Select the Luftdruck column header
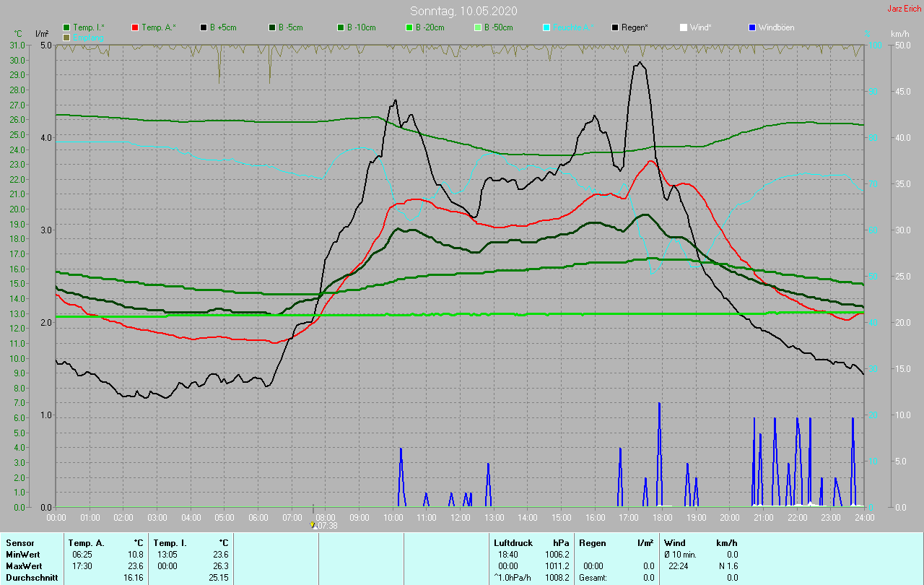 pyautogui.click(x=513, y=542)
